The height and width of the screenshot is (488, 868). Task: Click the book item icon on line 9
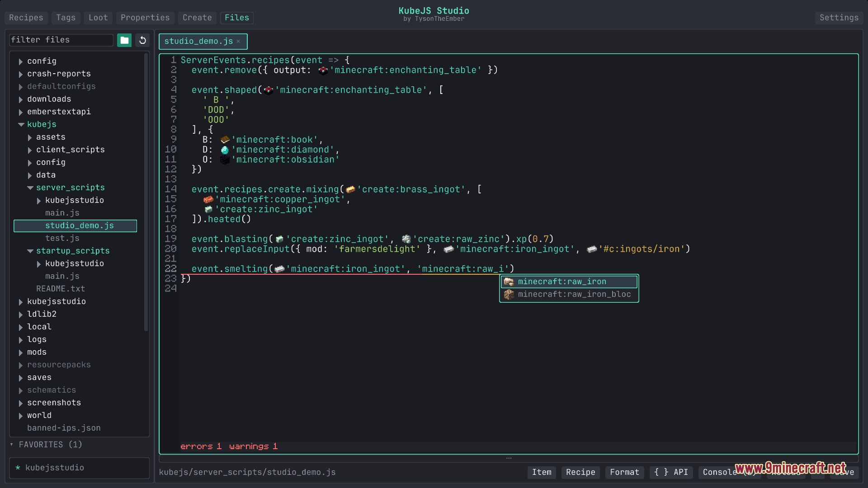click(225, 140)
